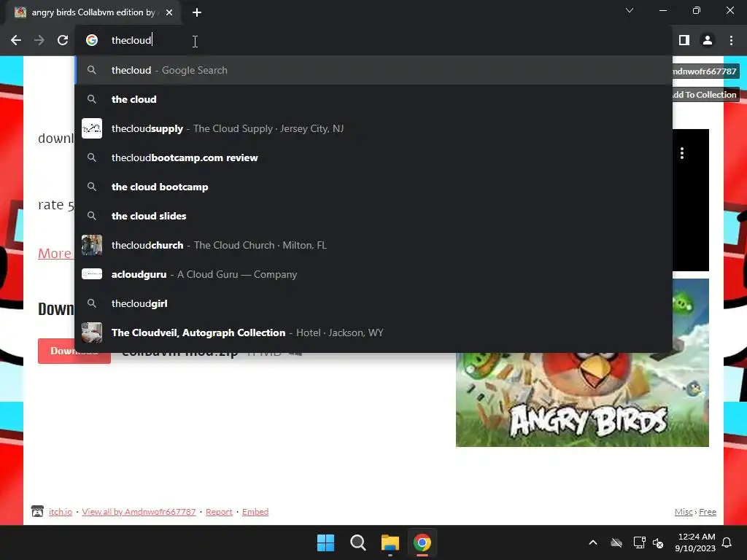
Task: Open the Free tag link
Action: (708, 512)
